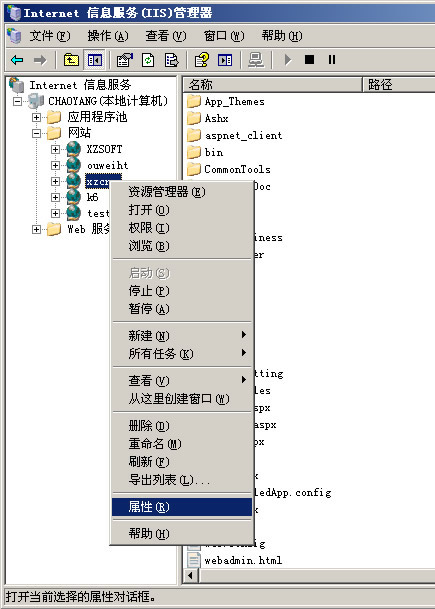Screen dimensions: 435x609
Task: Click the Export list toolbar icon
Action: click(171, 60)
